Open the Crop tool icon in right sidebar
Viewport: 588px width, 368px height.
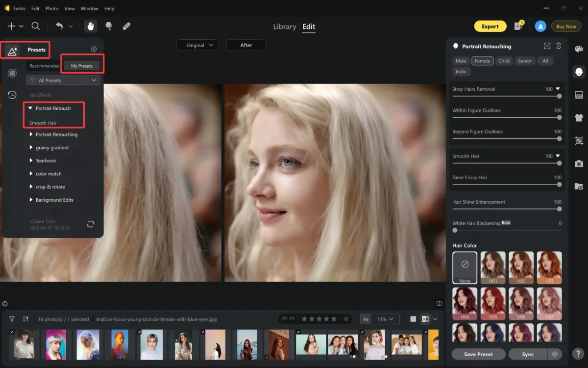click(579, 140)
